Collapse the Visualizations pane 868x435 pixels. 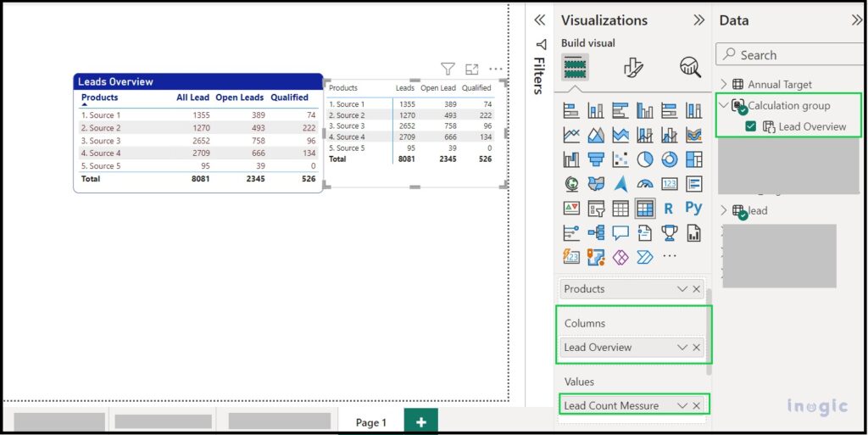pyautogui.click(x=699, y=20)
